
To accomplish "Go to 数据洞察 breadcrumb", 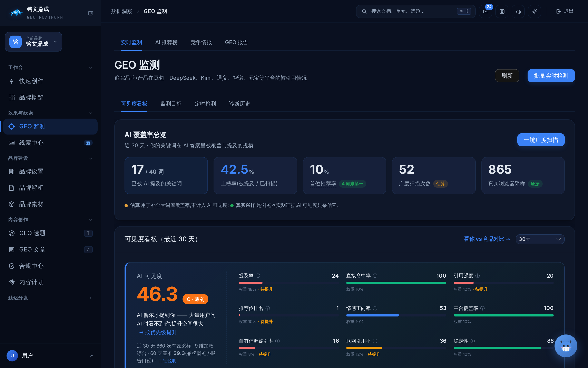I will coord(121,11).
